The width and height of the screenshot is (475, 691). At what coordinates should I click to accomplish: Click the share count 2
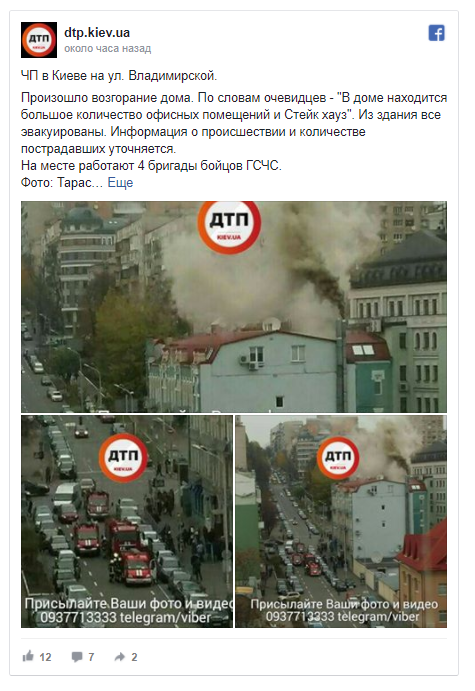[134, 657]
